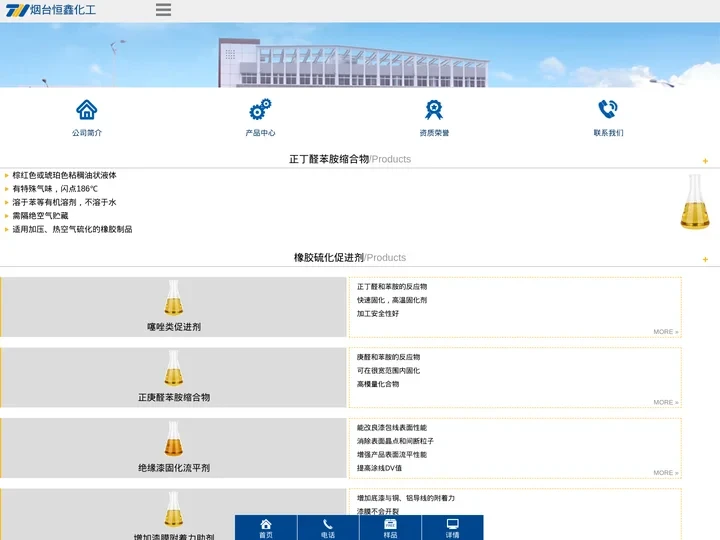Click MORE in the 绝缘漆固化流平剂 row
This screenshot has height=540, width=720.
point(666,472)
